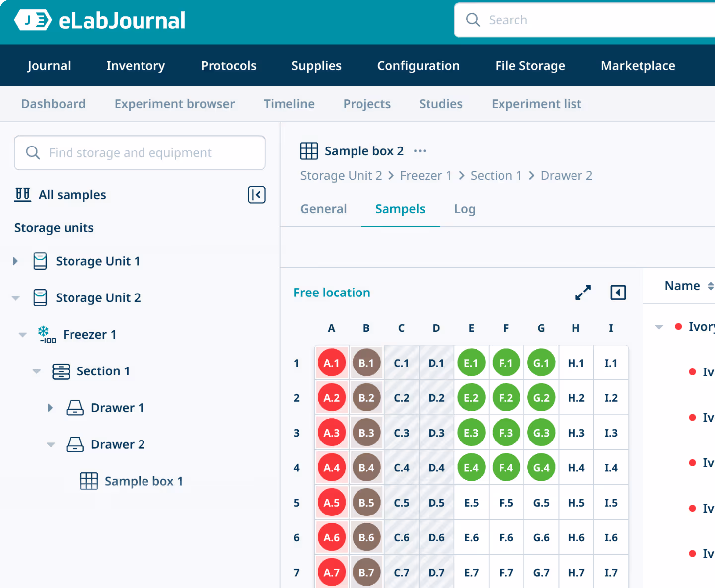The image size is (715, 588).
Task: Open the Marketplace menu item
Action: (638, 66)
